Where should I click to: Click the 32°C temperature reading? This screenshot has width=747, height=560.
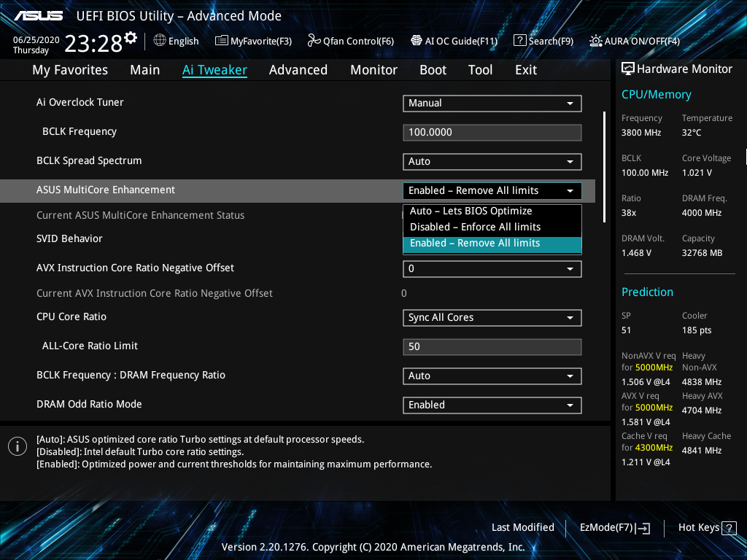coord(692,133)
